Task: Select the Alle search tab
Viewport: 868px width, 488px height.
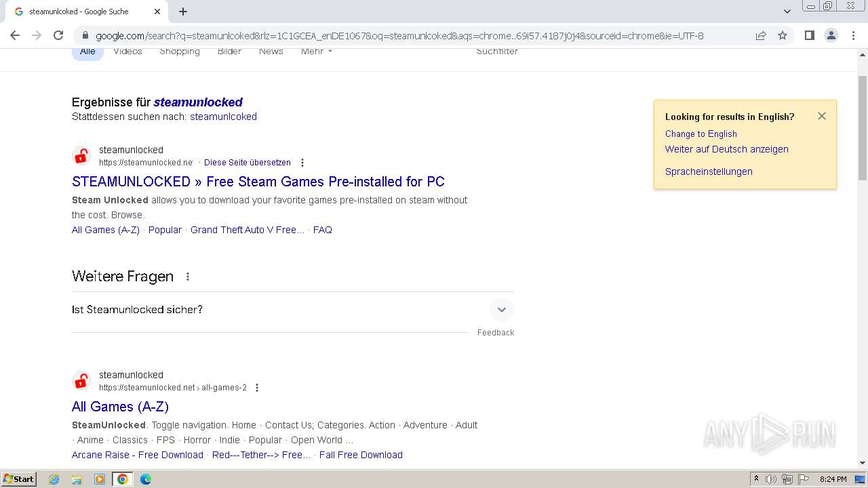Action: [87, 52]
